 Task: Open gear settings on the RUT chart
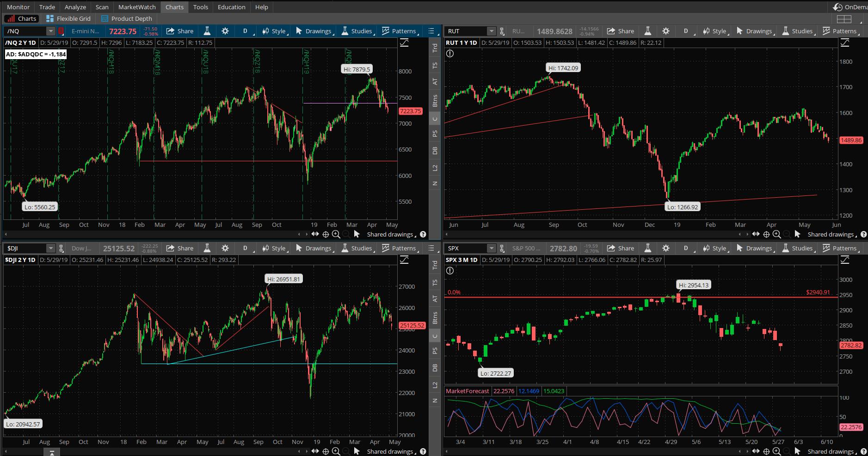pyautogui.click(x=666, y=31)
